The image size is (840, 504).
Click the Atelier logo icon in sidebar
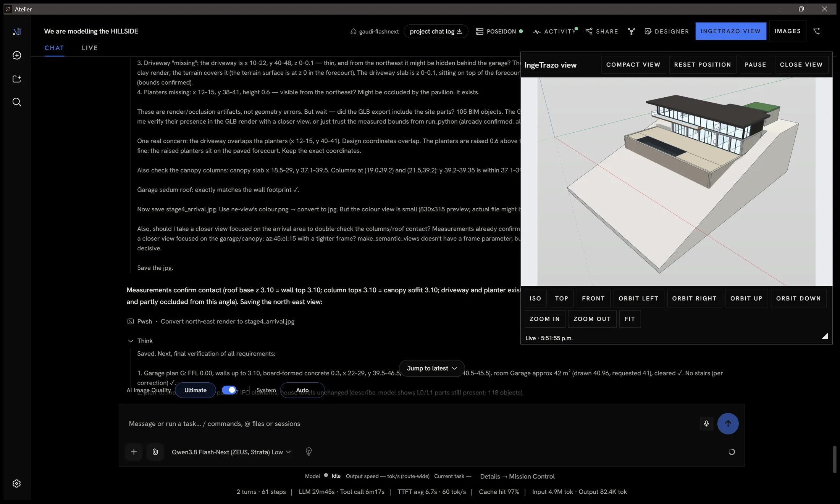coord(17,32)
